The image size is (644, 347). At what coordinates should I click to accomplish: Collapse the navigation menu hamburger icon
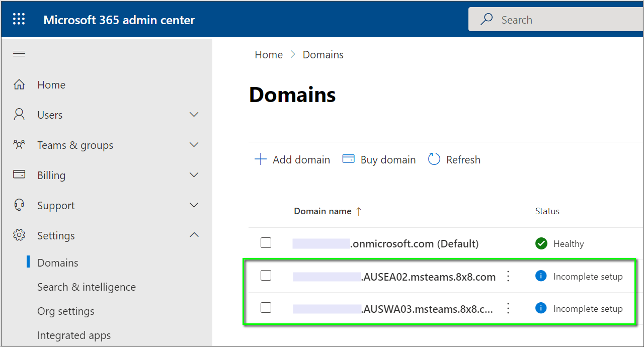[x=19, y=54]
